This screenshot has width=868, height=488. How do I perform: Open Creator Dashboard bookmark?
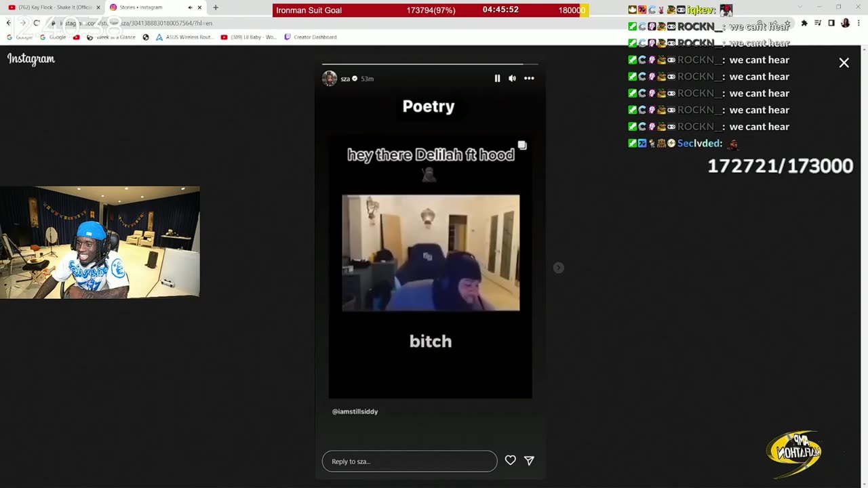pyautogui.click(x=311, y=37)
